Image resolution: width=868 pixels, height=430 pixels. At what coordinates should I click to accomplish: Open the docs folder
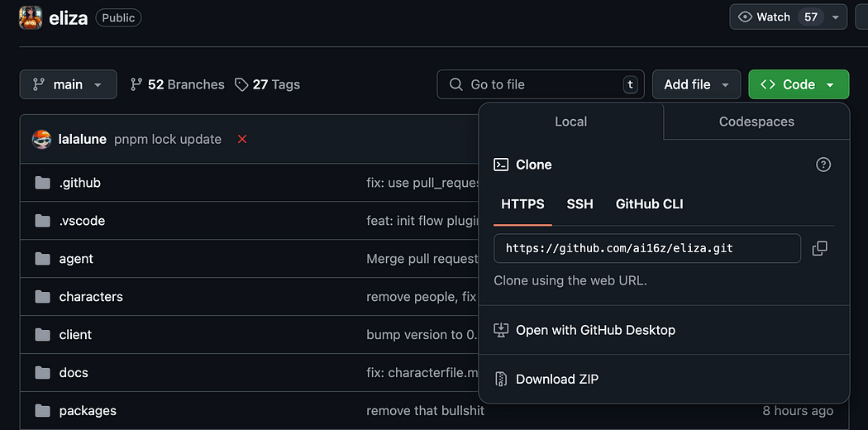[74, 372]
